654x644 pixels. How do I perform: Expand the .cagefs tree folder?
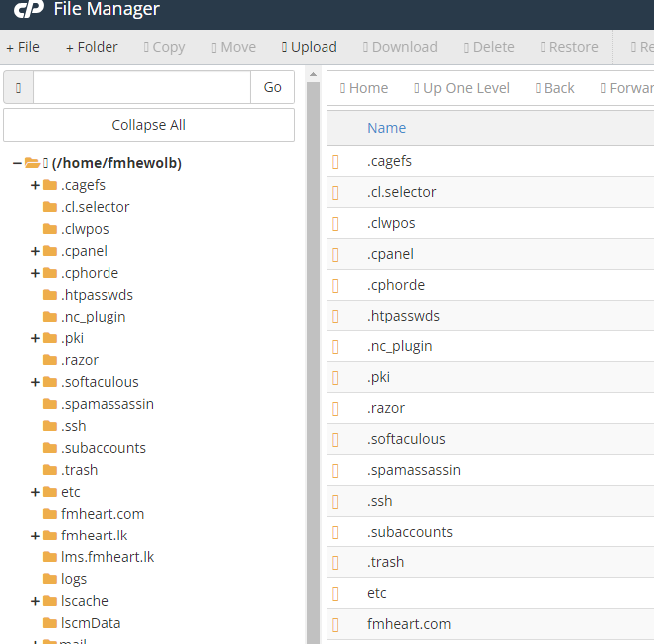pos(35,185)
